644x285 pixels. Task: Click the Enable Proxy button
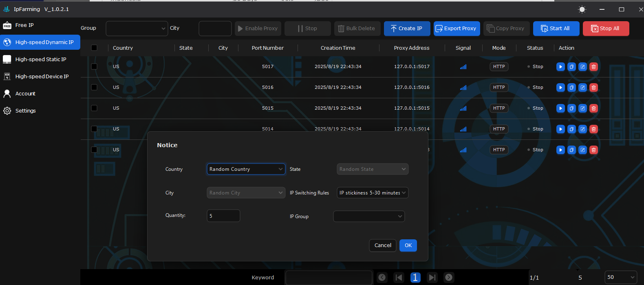coord(258,29)
